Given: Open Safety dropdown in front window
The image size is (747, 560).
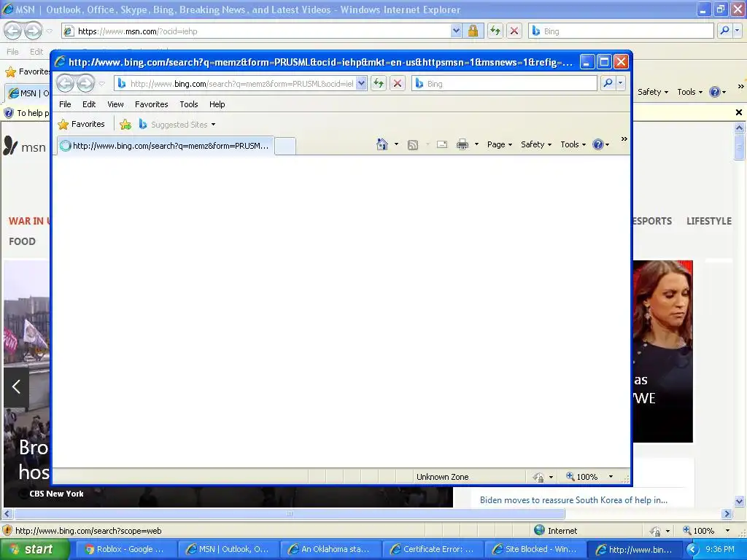Looking at the screenshot, I should [x=536, y=144].
